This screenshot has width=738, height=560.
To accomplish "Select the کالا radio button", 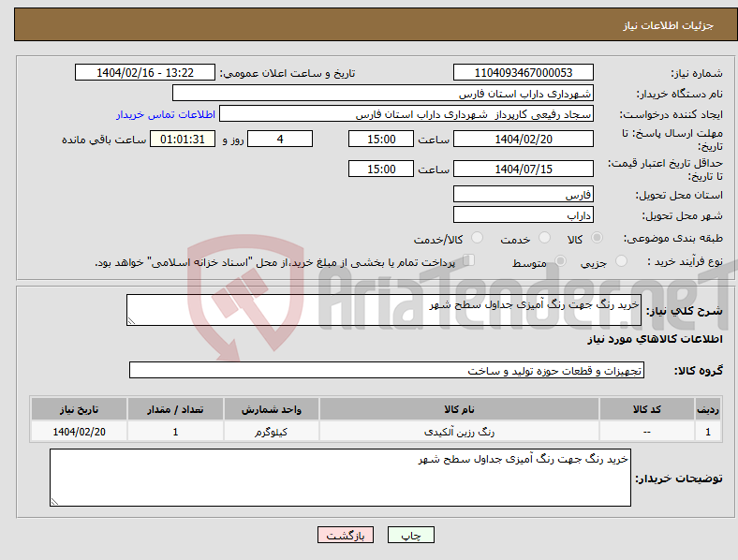I will click(x=597, y=238).
